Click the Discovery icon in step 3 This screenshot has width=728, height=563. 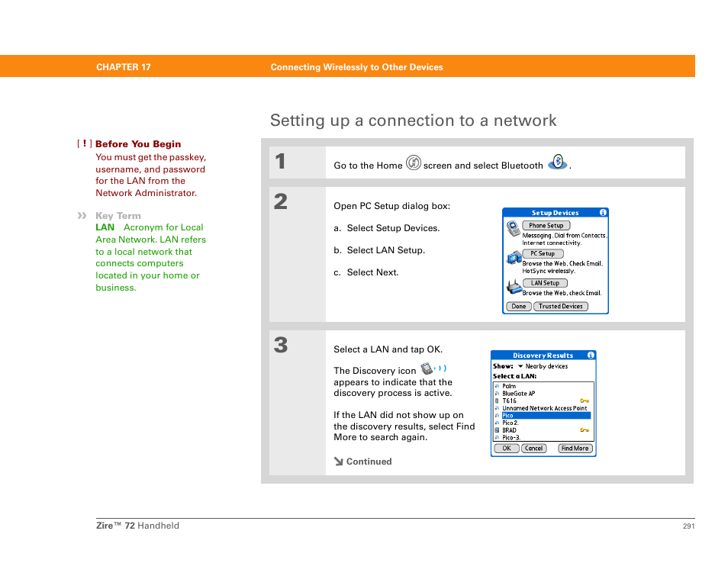(x=432, y=369)
